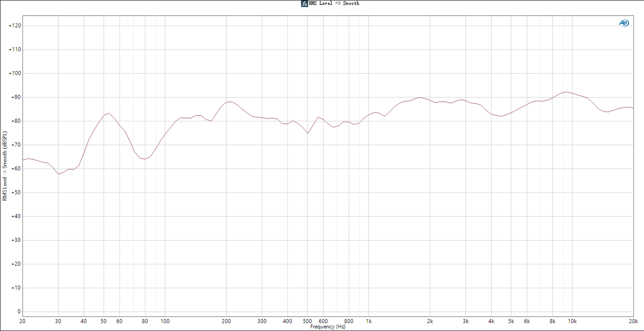Click the +100 y-axis tick label

click(15, 73)
